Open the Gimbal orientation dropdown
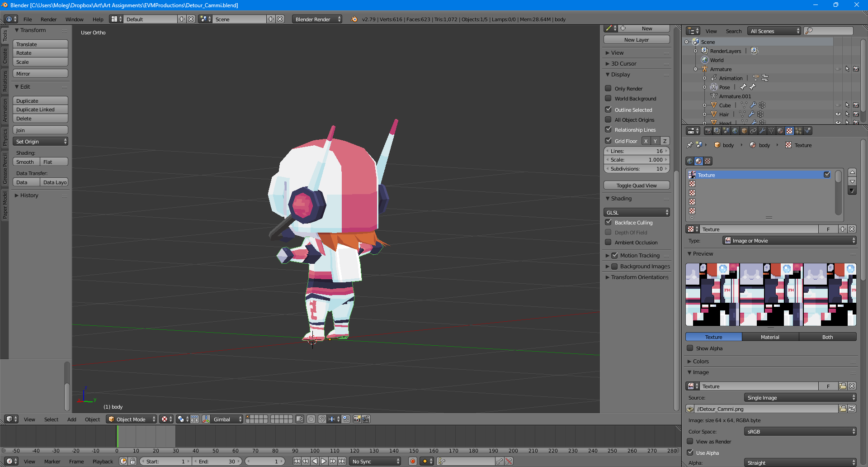The width and height of the screenshot is (868, 467). 228,419
